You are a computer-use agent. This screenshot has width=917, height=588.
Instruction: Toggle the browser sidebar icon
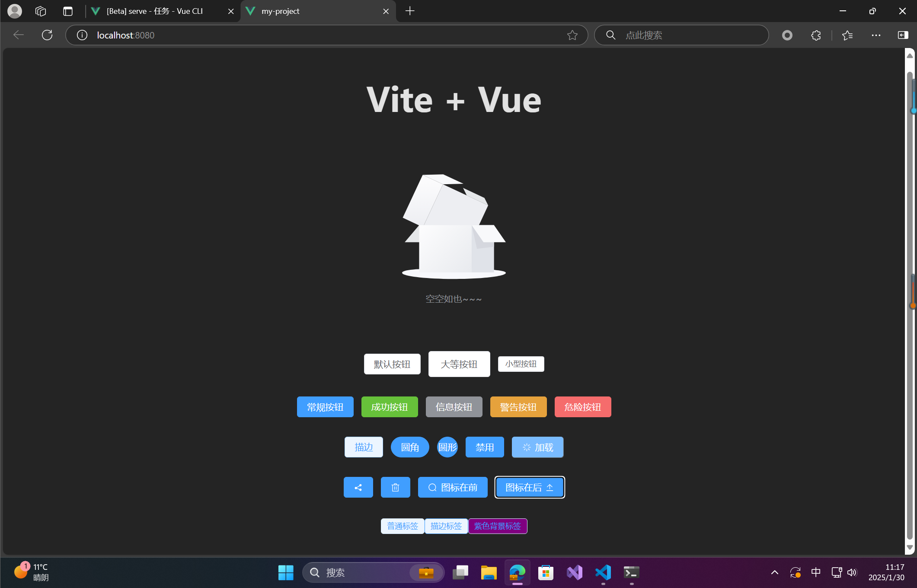(x=903, y=35)
